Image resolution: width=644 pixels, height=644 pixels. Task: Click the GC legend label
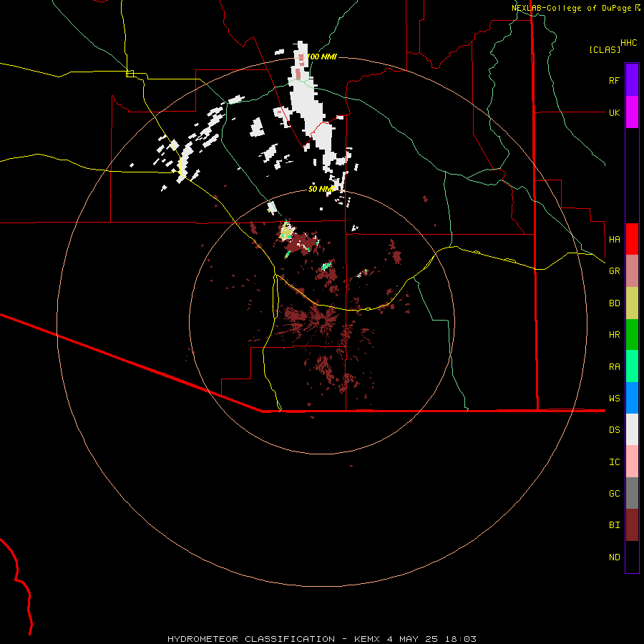pyautogui.click(x=615, y=494)
